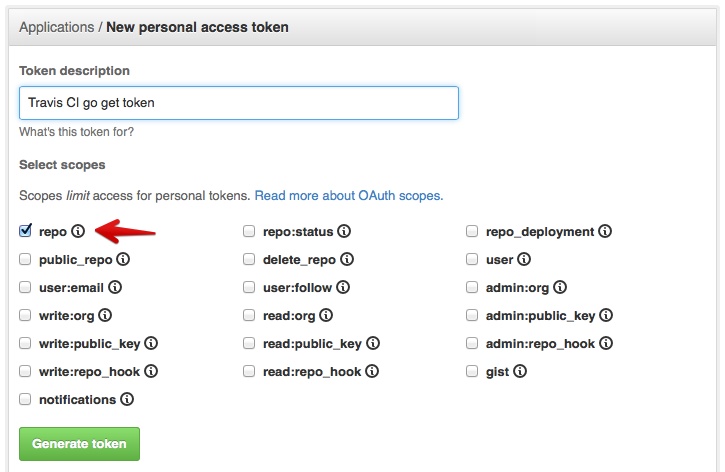The width and height of the screenshot is (725, 472).
Task: Enable the read:org checkbox
Action: click(x=249, y=316)
